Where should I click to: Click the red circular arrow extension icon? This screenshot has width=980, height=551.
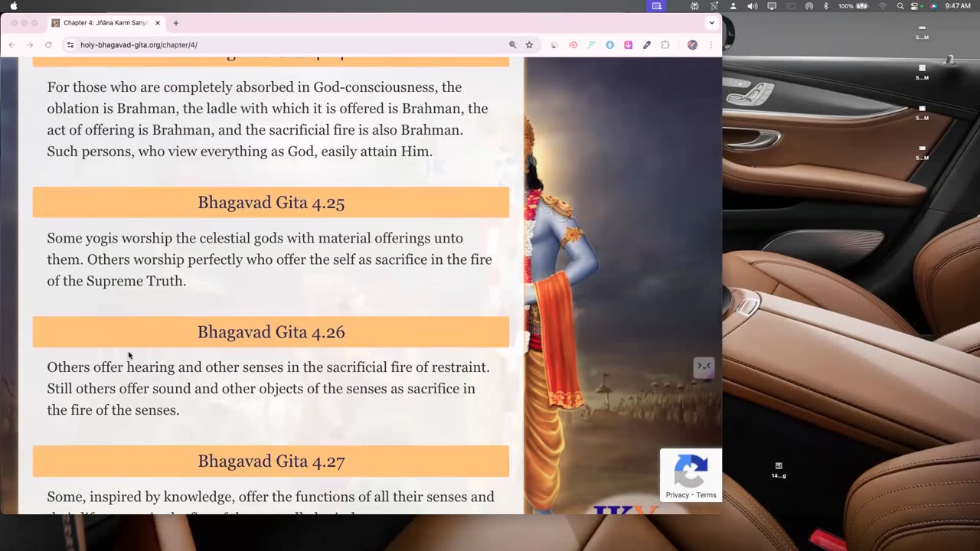[x=573, y=45]
